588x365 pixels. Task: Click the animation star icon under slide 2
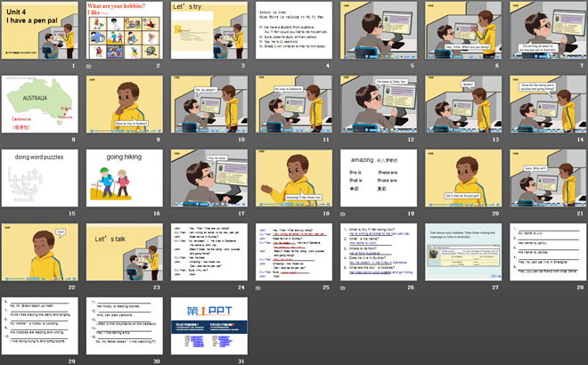pos(88,67)
